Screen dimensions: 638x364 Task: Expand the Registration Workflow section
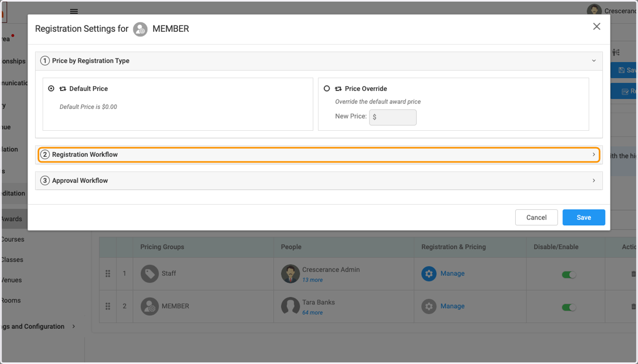coord(319,155)
